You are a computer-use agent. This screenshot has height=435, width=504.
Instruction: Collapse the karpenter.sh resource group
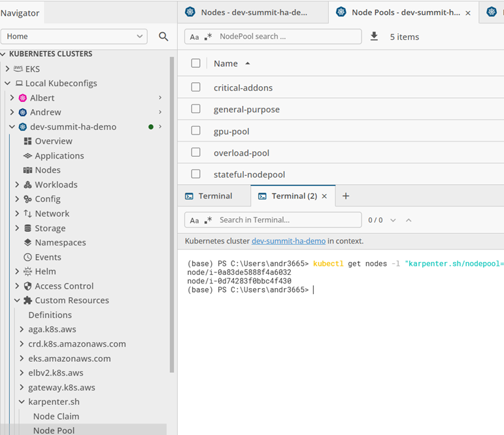22,402
